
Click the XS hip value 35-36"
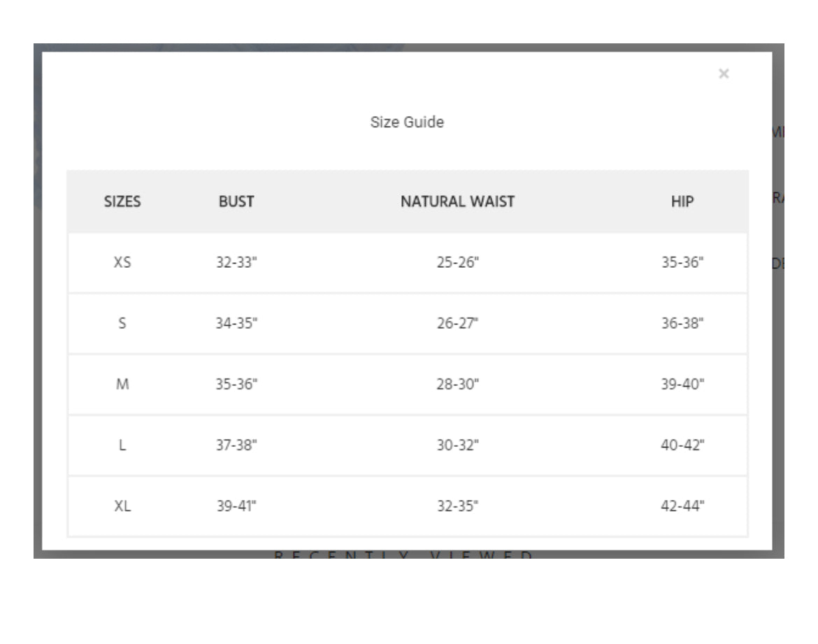pos(682,262)
